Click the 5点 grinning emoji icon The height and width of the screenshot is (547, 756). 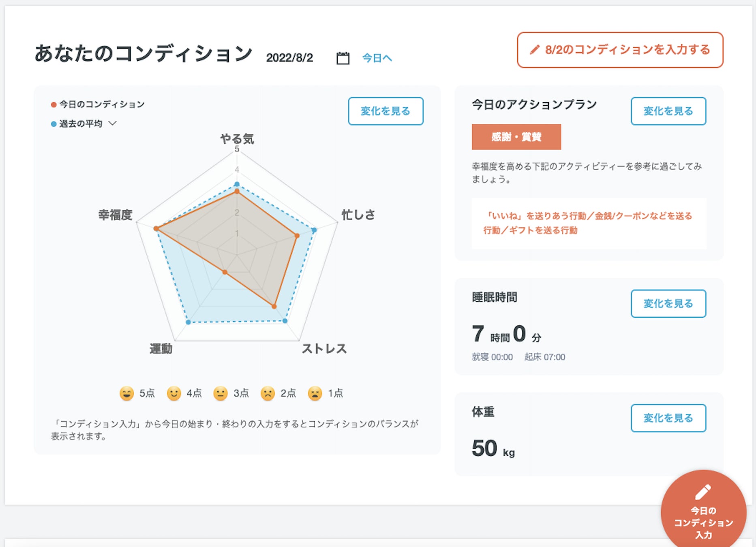click(x=126, y=393)
